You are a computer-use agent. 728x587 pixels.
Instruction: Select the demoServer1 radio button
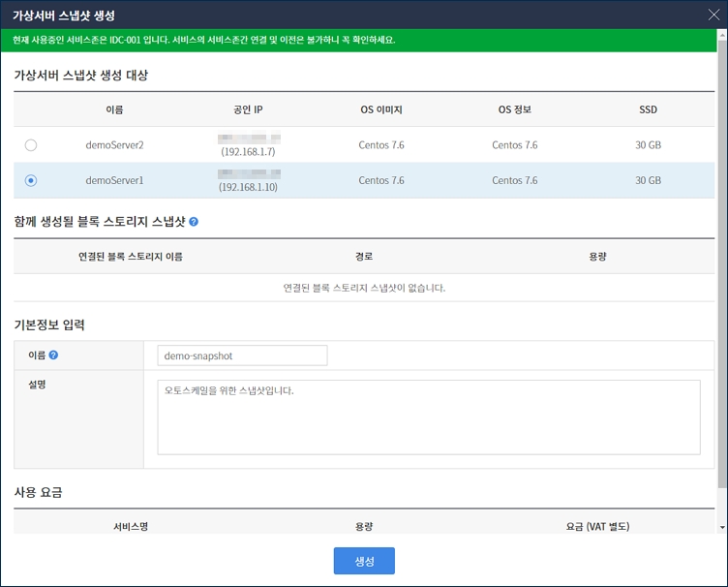(x=31, y=180)
